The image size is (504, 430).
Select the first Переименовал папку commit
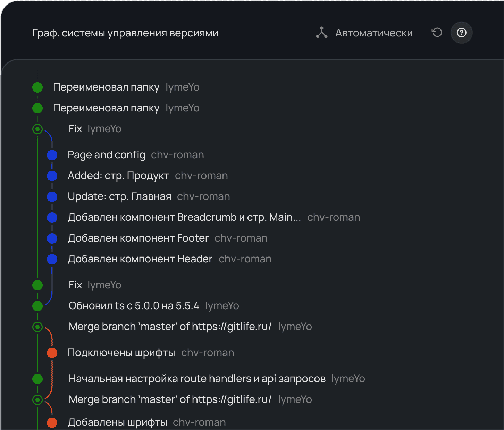[x=106, y=87]
